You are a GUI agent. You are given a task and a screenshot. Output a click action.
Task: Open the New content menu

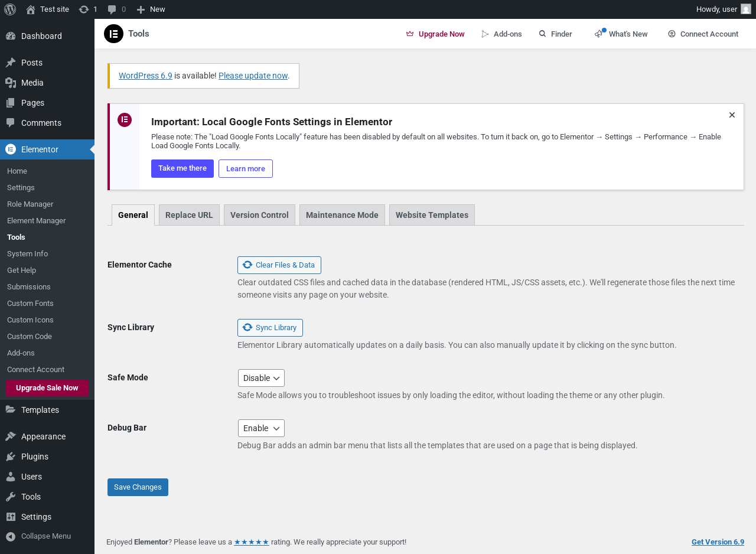click(x=151, y=9)
